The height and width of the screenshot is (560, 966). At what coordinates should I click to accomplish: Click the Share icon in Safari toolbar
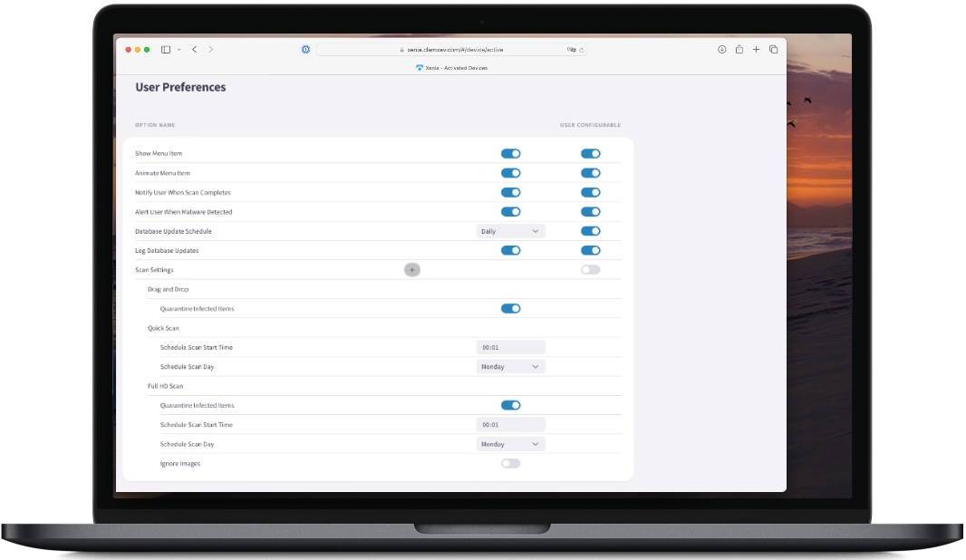tap(739, 50)
